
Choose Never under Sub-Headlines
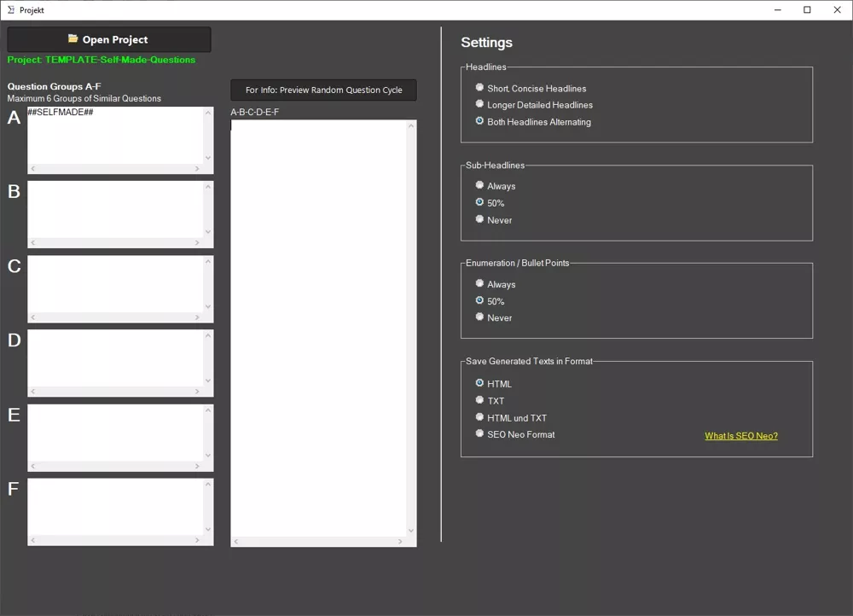point(493,220)
